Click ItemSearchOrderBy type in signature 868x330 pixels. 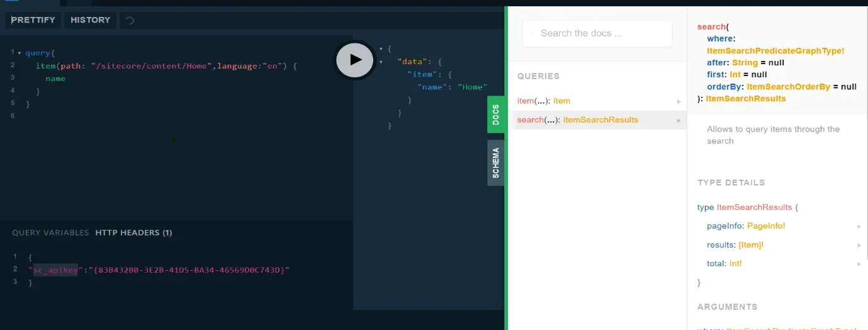coord(789,87)
